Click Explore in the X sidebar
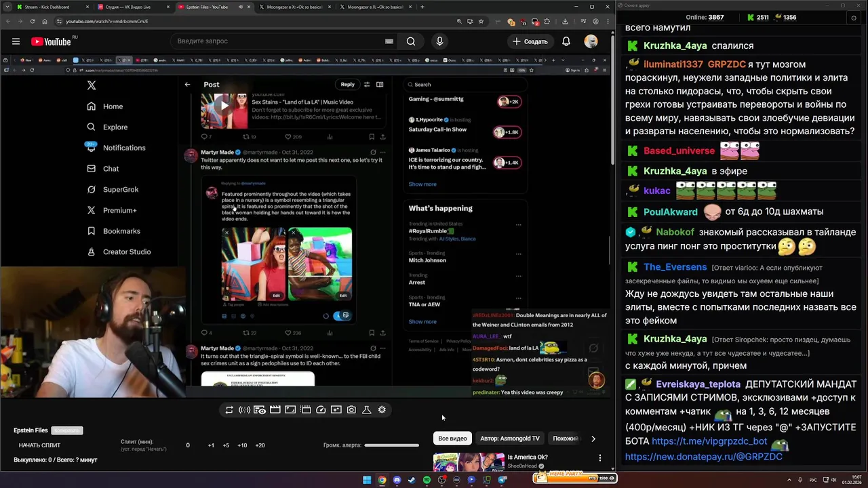The width and height of the screenshot is (868, 488). coord(107,127)
